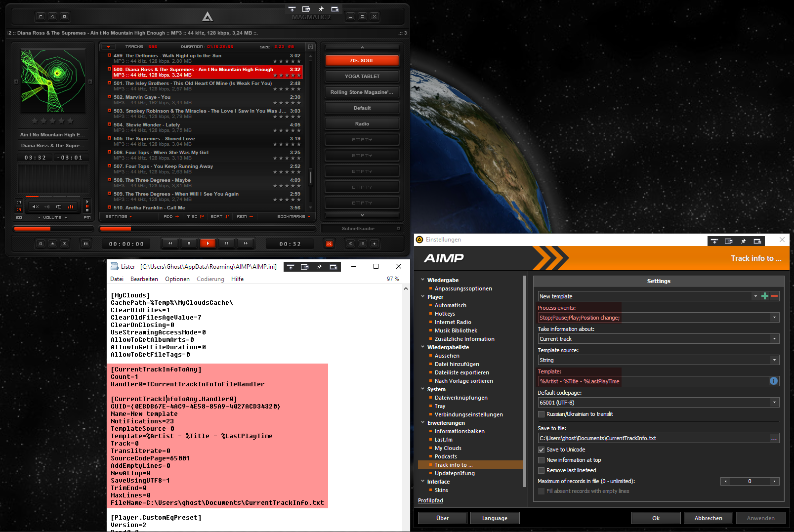Skip to next track in player
Screen dimensions: 794x532
[x=245, y=244]
